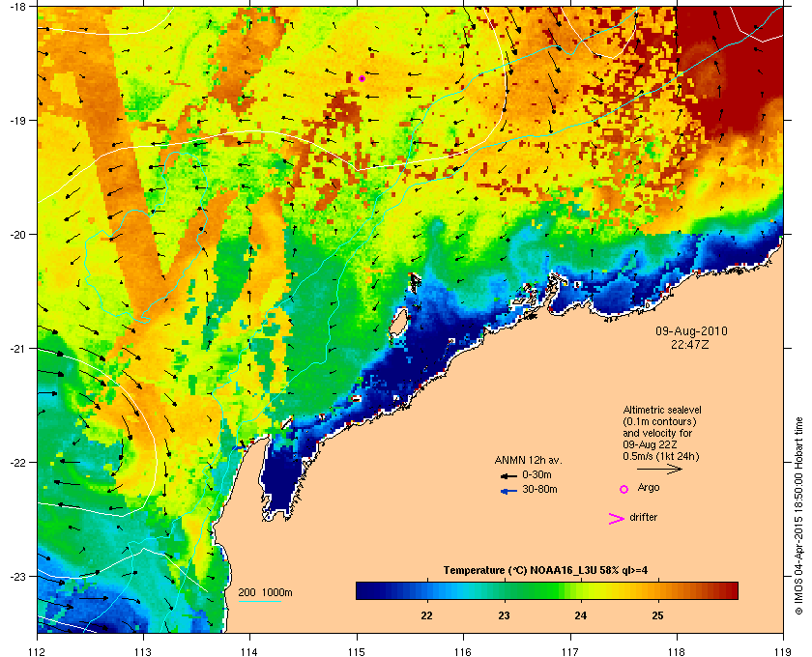Screen dimensions: 812x657
Task: Click the colorbar tick label '24'
Action: point(581,615)
